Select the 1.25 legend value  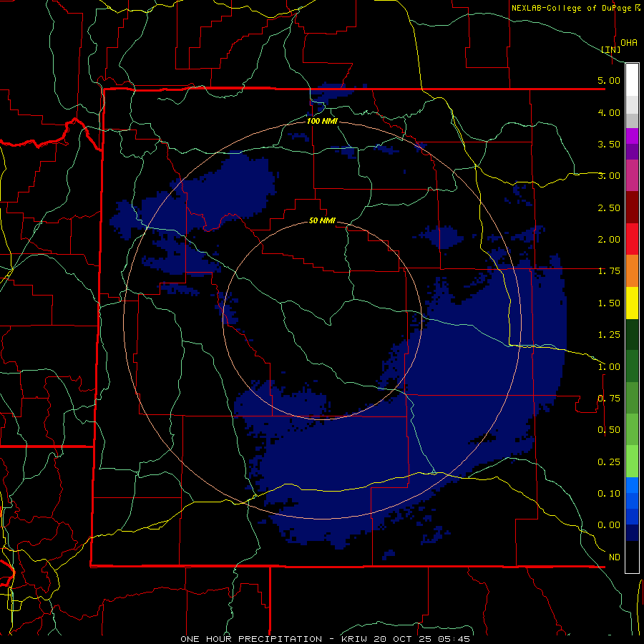point(609,335)
